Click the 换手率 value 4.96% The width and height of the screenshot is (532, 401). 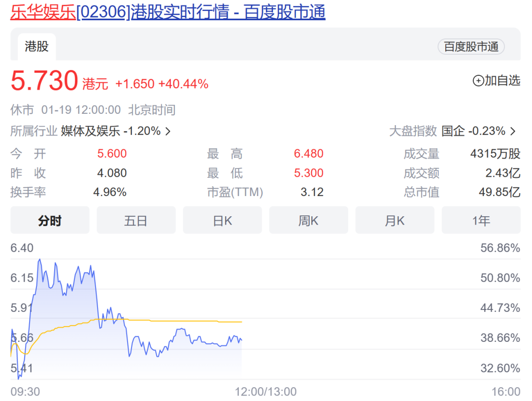point(110,192)
